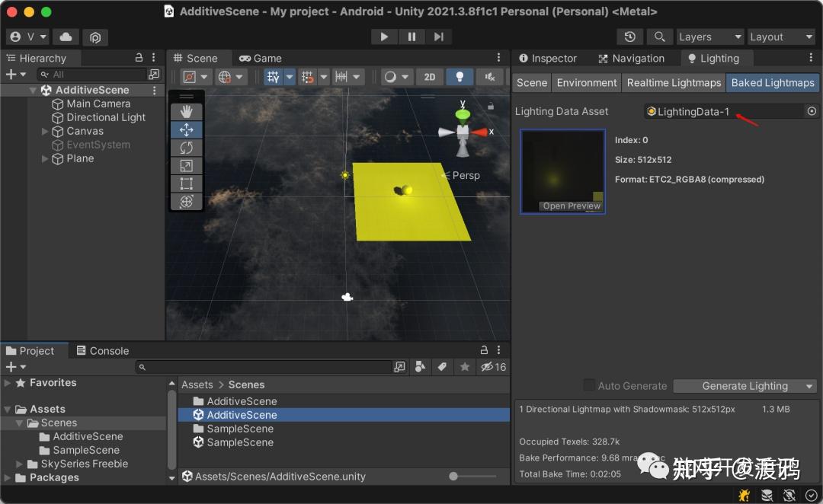Image resolution: width=823 pixels, height=504 pixels.
Task: Click the Play button
Action: pyautogui.click(x=384, y=37)
